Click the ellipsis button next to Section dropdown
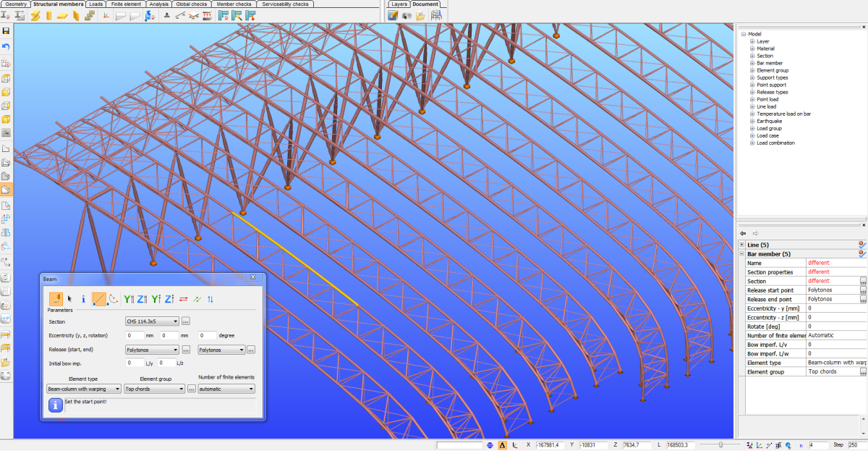The height and width of the screenshot is (451, 868). coord(185,321)
